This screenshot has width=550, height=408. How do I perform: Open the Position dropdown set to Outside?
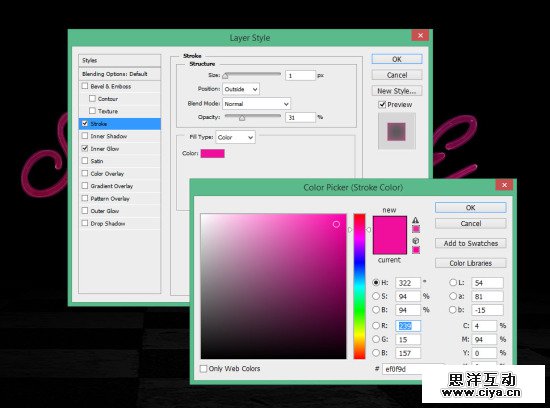coord(241,89)
